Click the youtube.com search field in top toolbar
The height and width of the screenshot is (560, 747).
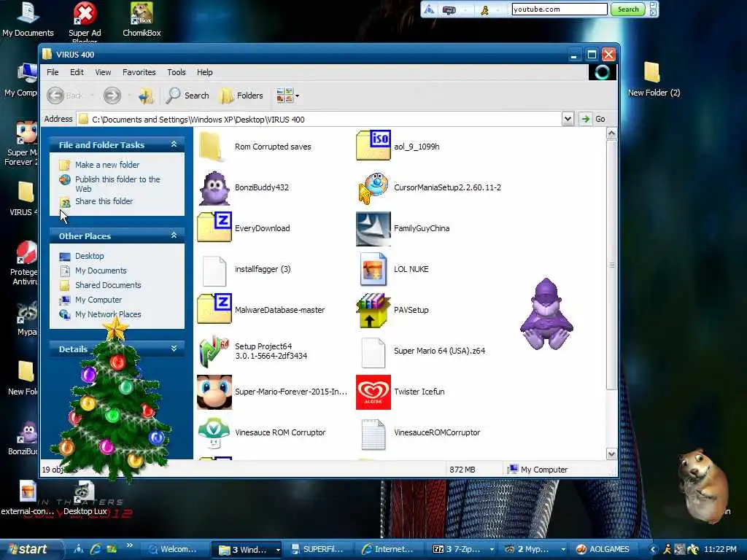click(560, 9)
